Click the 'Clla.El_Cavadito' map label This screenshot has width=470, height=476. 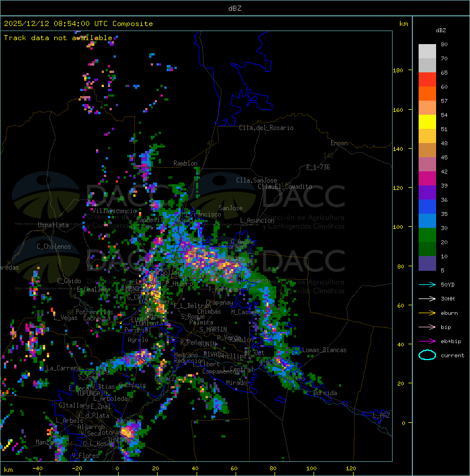285,187
